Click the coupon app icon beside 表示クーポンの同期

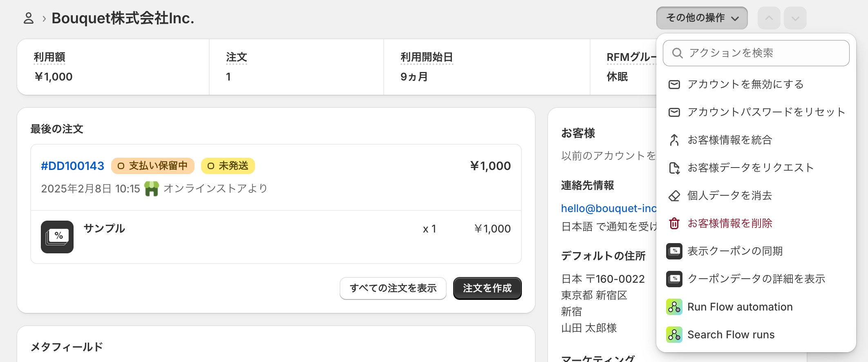[x=674, y=251]
